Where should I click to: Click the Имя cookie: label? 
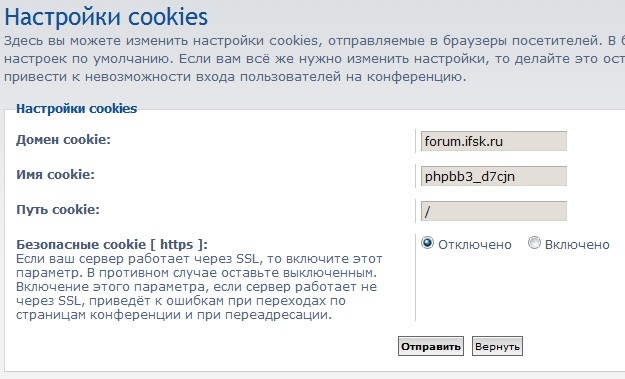tap(55, 175)
